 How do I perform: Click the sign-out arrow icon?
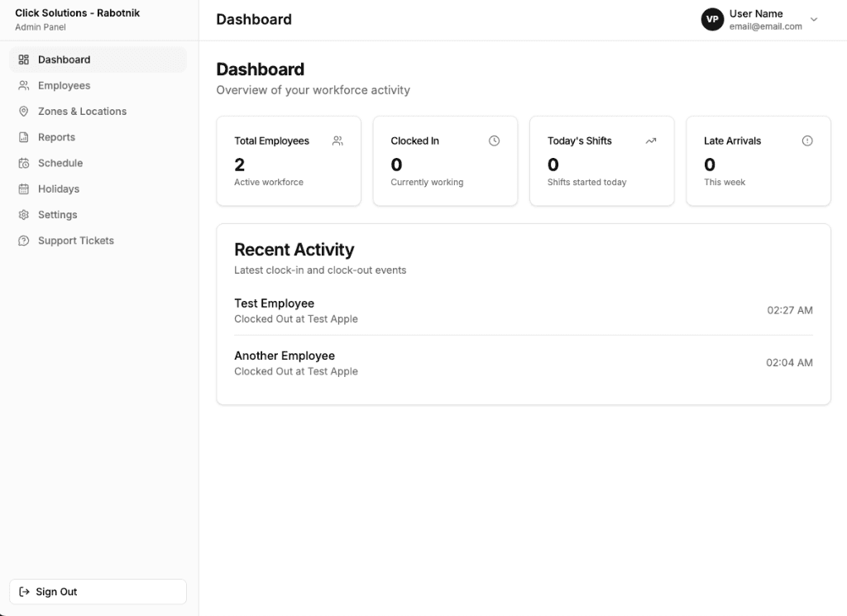coord(26,591)
